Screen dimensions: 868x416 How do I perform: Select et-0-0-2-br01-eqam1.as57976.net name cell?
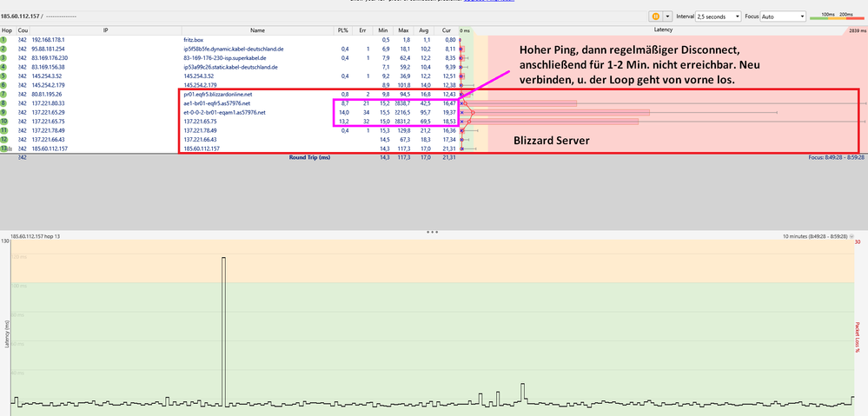(224, 112)
